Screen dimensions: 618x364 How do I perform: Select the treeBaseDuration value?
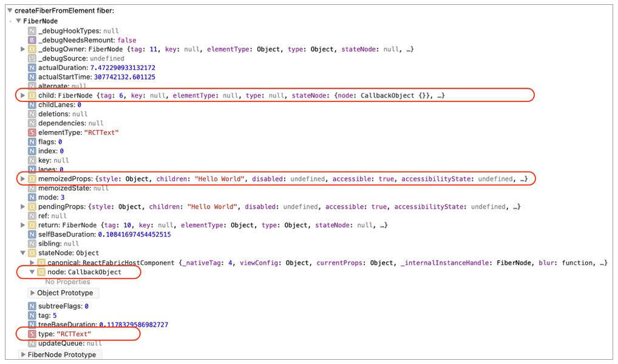tap(134, 325)
